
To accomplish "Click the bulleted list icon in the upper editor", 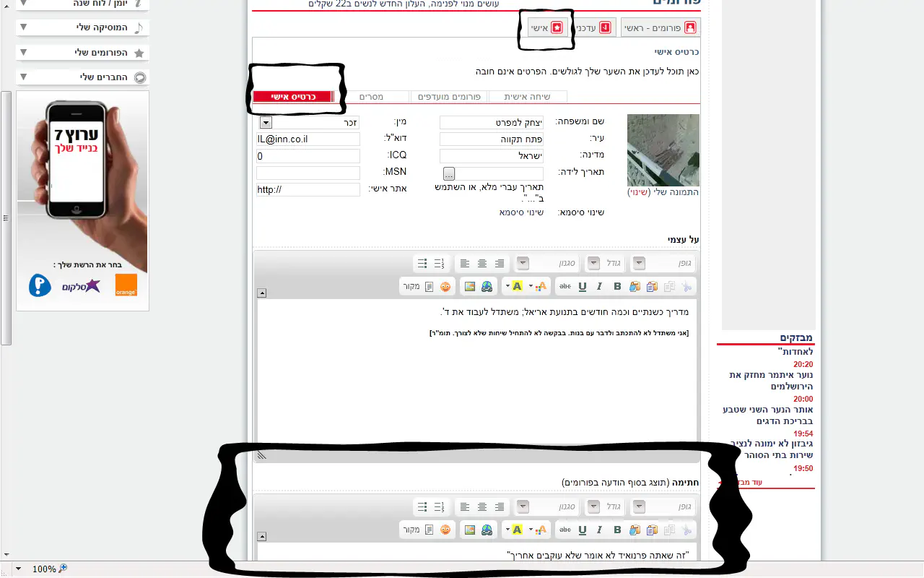I will 423,263.
